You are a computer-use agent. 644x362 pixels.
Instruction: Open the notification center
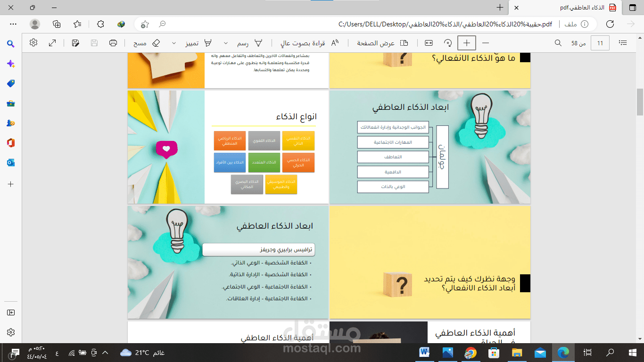tap(15, 352)
